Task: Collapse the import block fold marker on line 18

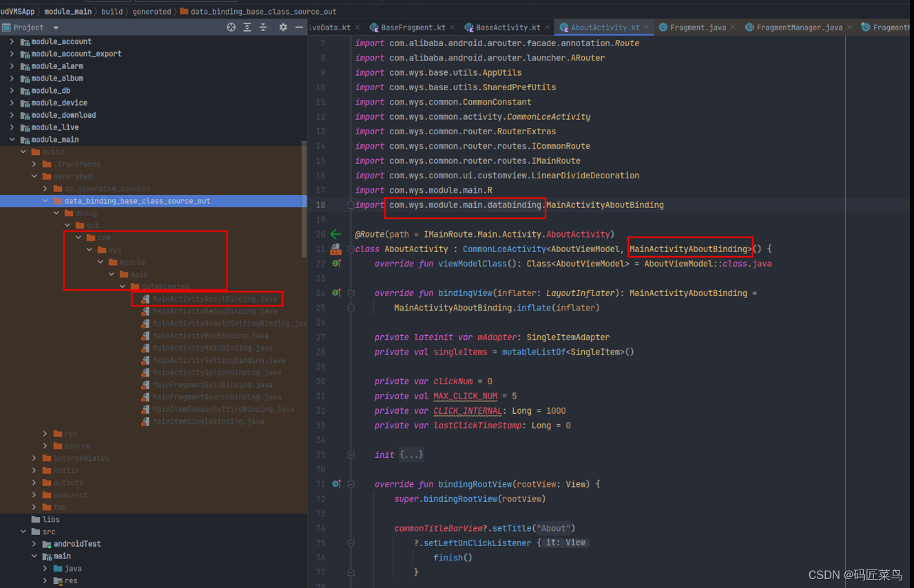Action: pos(351,205)
